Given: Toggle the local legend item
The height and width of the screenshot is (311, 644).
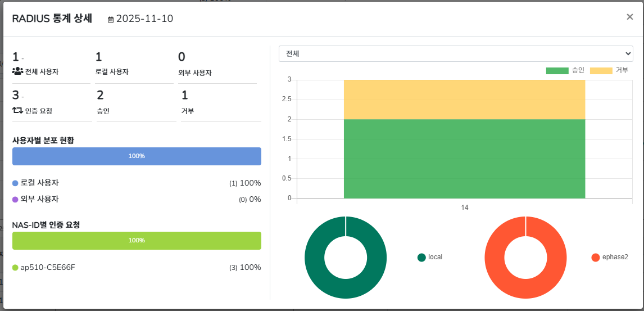Looking at the screenshot, I should click(x=430, y=257).
